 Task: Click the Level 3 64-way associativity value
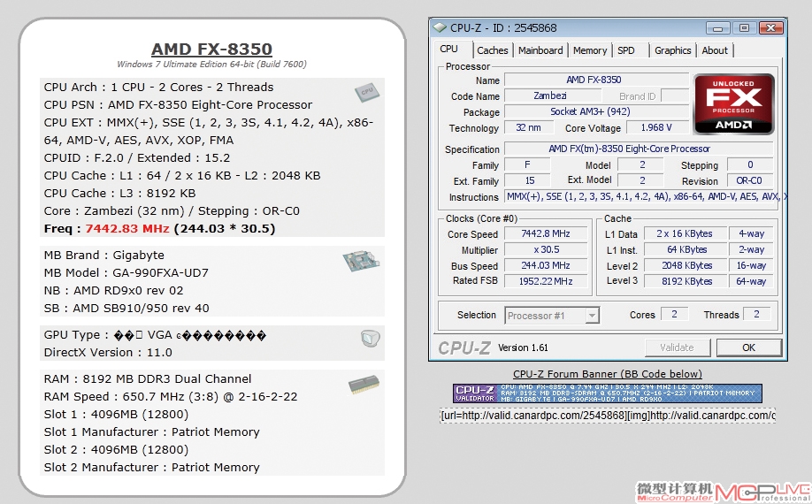tap(751, 281)
